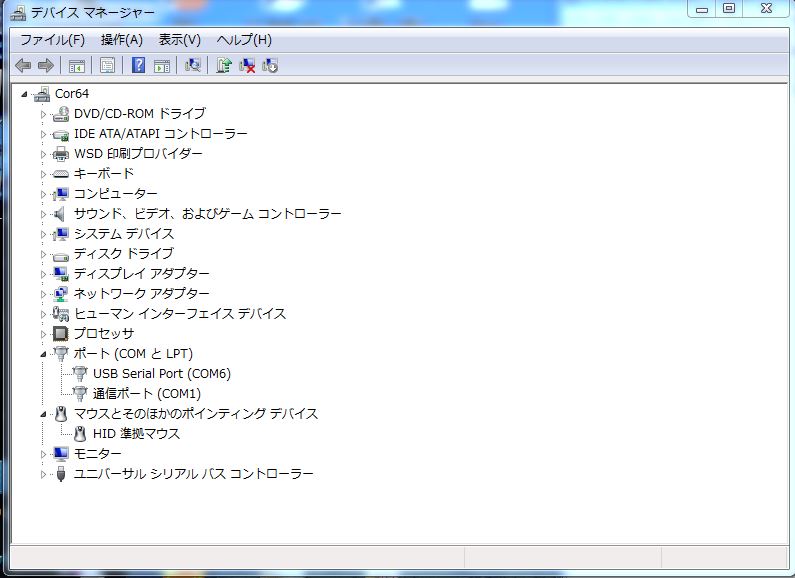Click the Back arrow toolbar icon
Viewport: 795px width, 578px height.
point(23,65)
